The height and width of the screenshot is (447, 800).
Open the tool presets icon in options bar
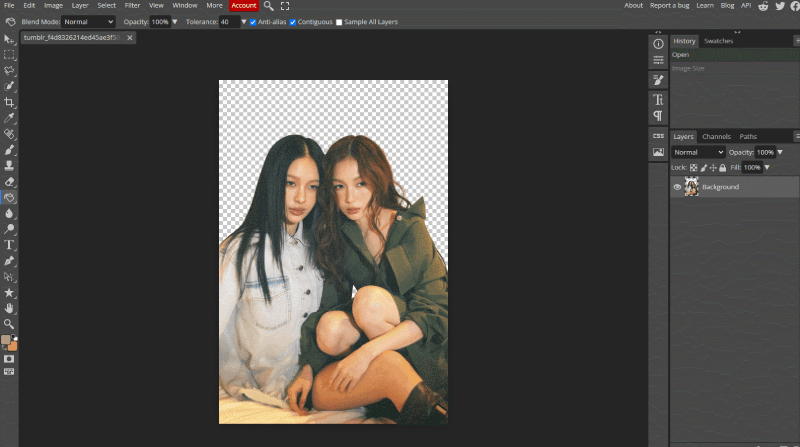(10, 21)
